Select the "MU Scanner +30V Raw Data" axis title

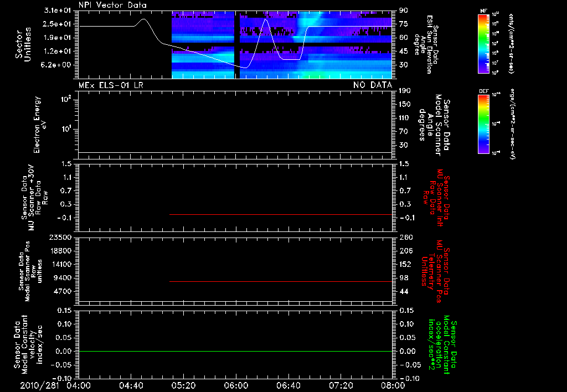tap(34, 198)
